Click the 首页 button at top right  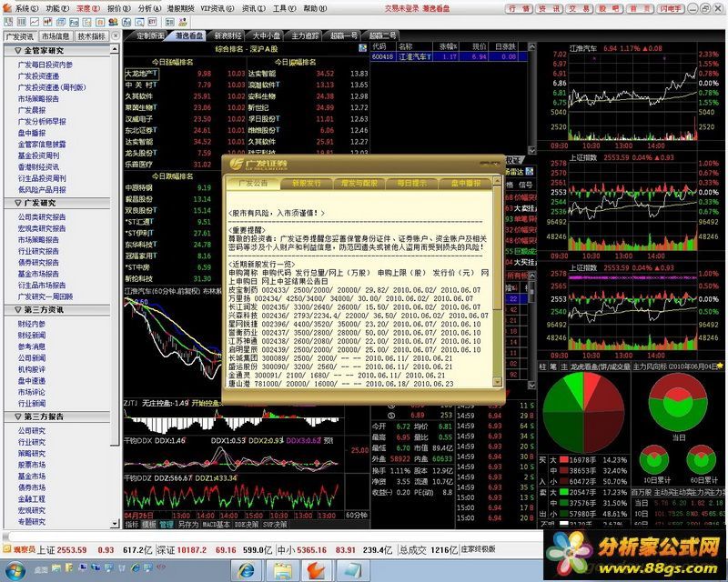tap(640, 8)
